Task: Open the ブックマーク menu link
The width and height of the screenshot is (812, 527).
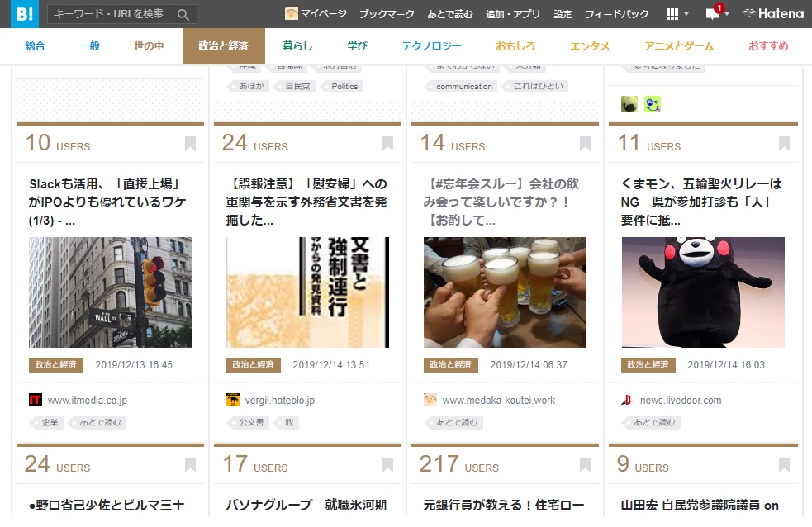Action: [x=387, y=14]
